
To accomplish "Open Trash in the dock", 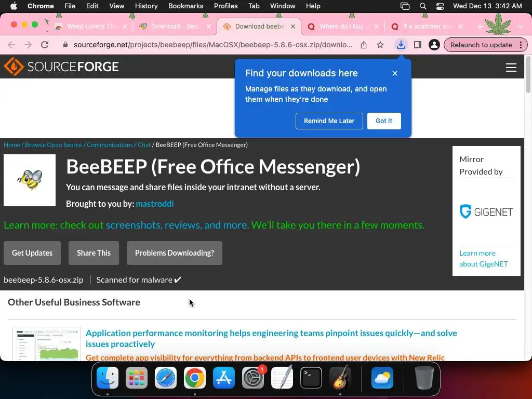I will pyautogui.click(x=424, y=378).
